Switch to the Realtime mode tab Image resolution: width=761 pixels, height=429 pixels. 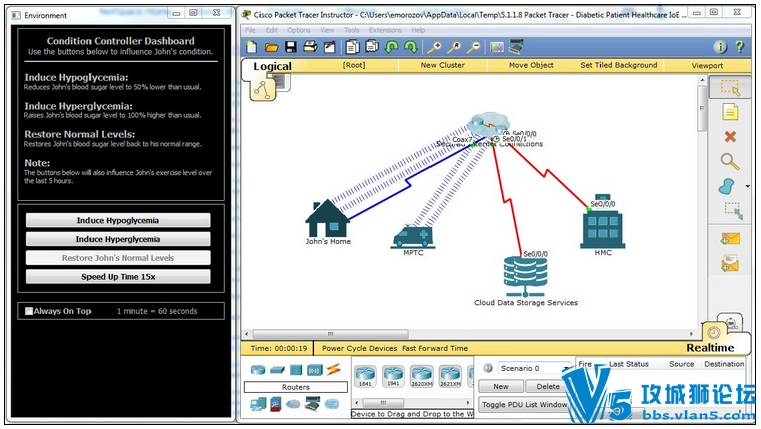tap(710, 347)
